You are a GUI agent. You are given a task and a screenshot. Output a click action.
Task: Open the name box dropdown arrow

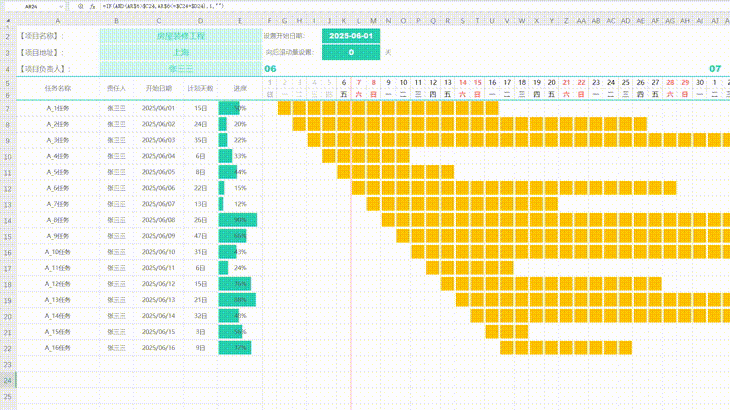61,7
